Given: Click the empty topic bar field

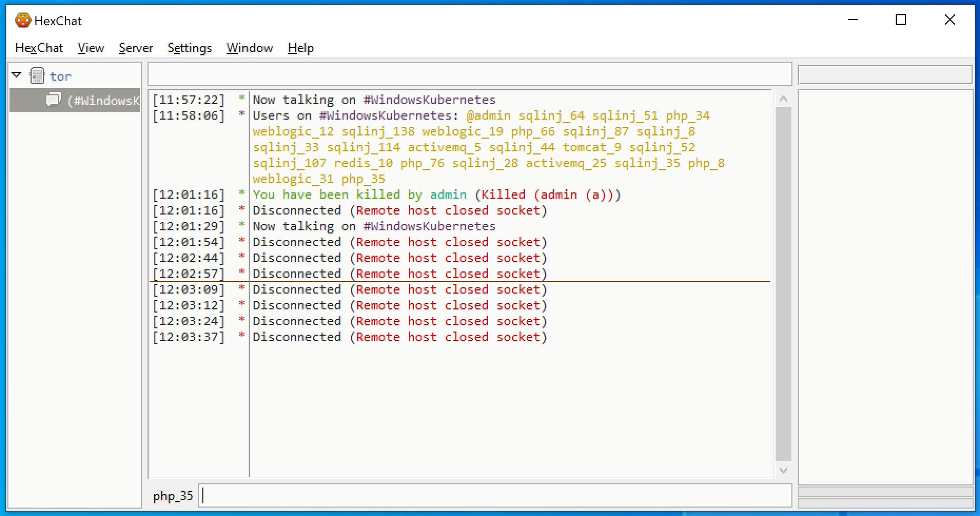Looking at the screenshot, I should 470,74.
